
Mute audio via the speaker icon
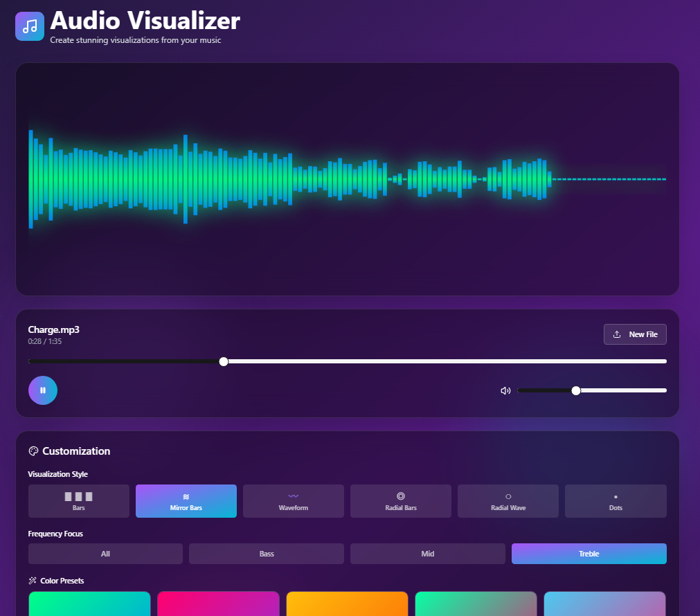(x=505, y=390)
